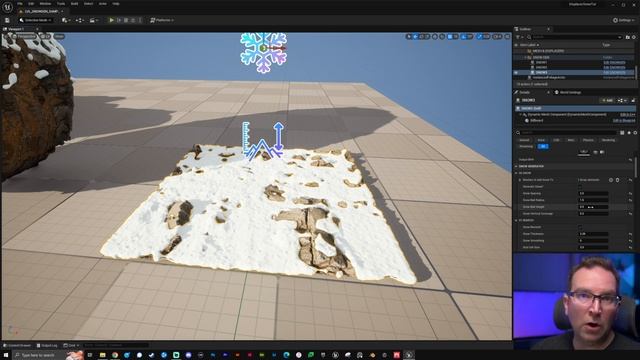Collapse the SNOW-GEN folder
This screenshot has height=360, width=640.
(x=525, y=58)
